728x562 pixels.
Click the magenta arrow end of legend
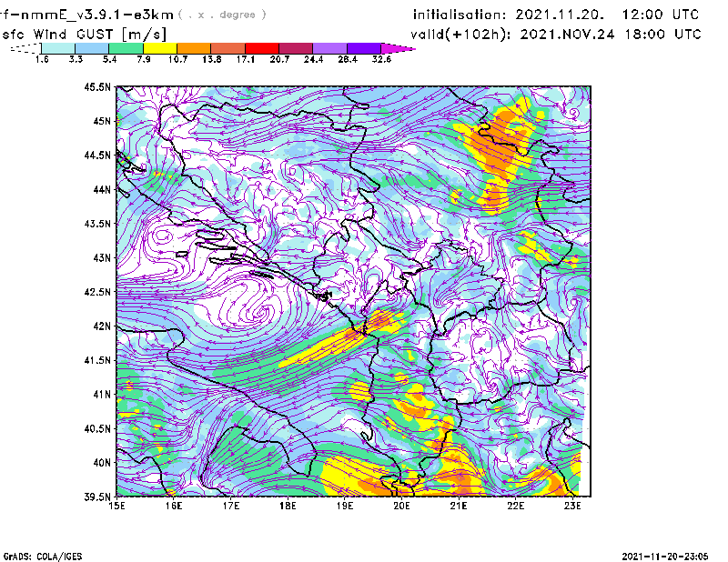point(398,48)
